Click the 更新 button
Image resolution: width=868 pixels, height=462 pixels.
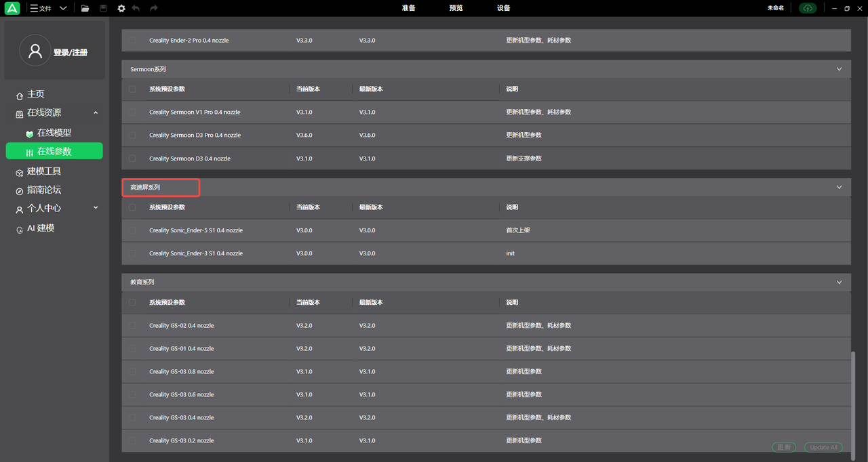tap(784, 447)
